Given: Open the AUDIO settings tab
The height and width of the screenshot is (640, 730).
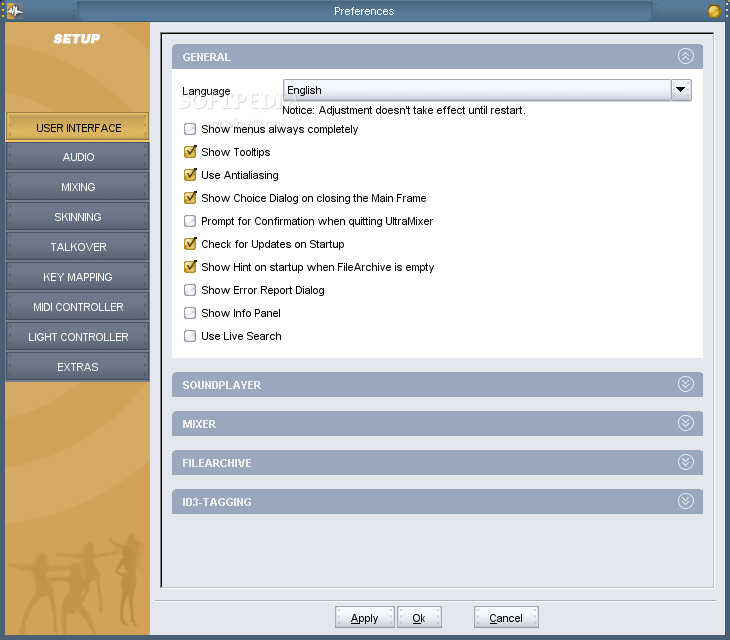Looking at the screenshot, I should (x=77, y=157).
